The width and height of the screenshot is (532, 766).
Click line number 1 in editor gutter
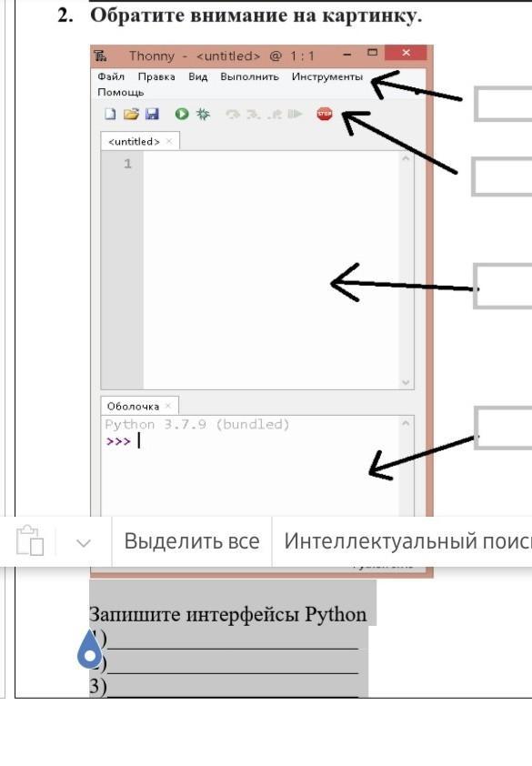(x=127, y=164)
